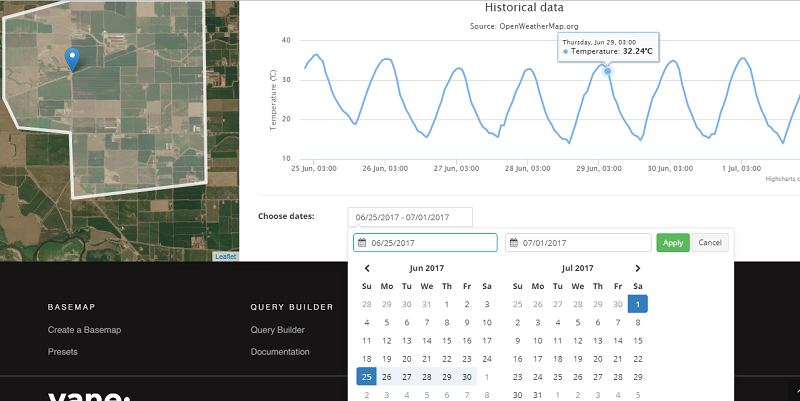Click calendar icon in end date field
800x401 pixels.
click(514, 243)
